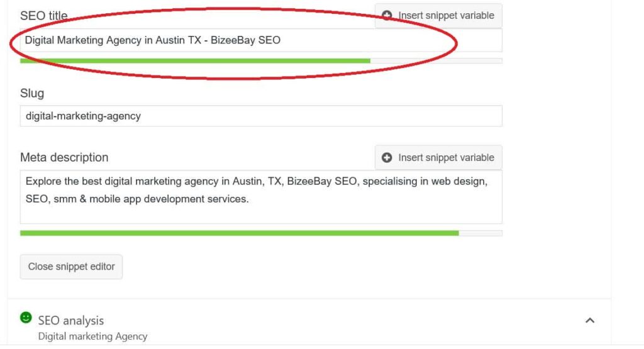This screenshot has height=349, width=644.
Task: Click the plus icon beside Meta description
Action: pyautogui.click(x=387, y=158)
